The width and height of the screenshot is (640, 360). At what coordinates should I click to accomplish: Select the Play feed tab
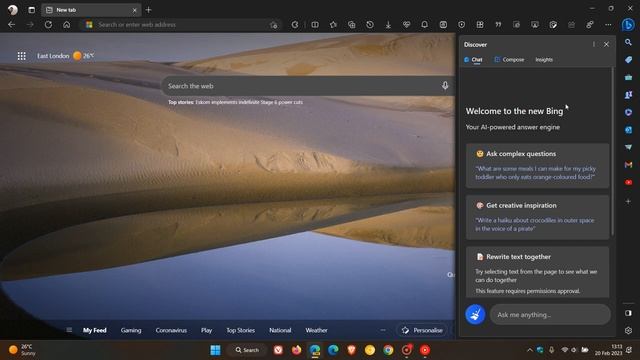207,330
